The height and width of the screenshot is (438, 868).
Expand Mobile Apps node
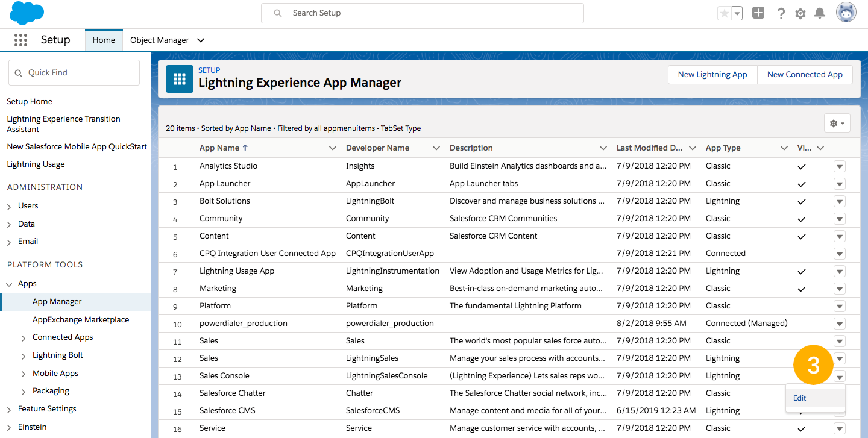(24, 374)
